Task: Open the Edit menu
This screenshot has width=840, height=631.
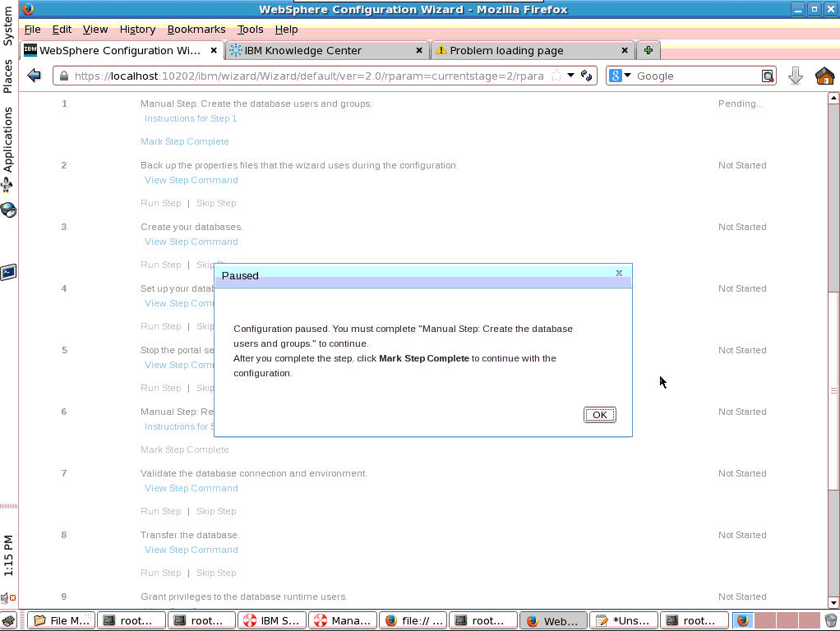Action: pyautogui.click(x=62, y=30)
